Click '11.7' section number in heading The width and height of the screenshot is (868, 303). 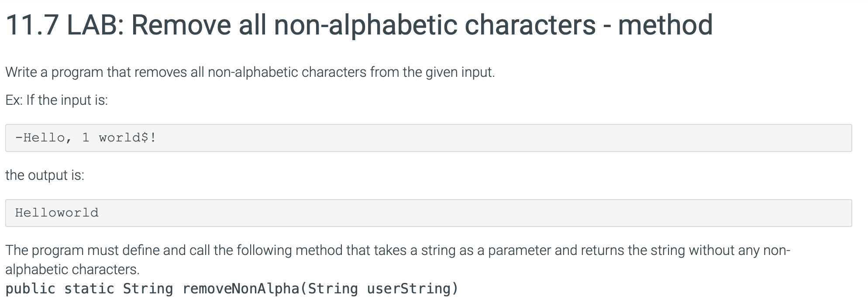pyautogui.click(x=32, y=25)
